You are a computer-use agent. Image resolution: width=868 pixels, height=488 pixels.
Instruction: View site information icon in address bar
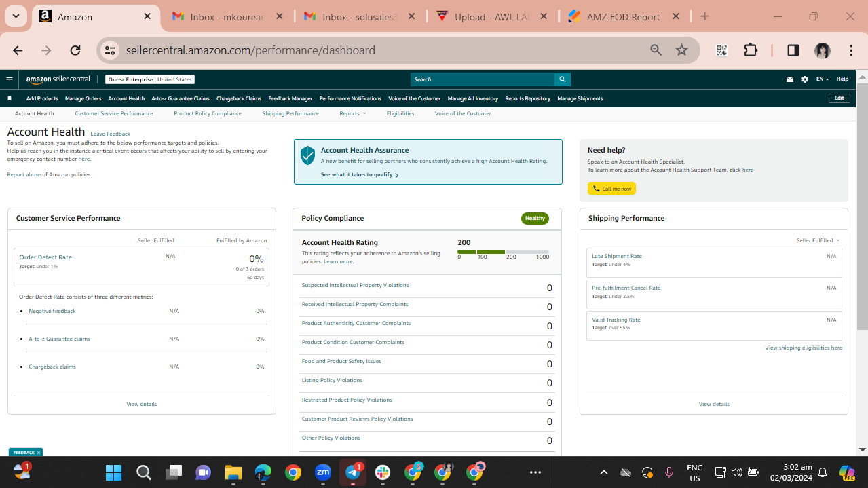point(111,50)
